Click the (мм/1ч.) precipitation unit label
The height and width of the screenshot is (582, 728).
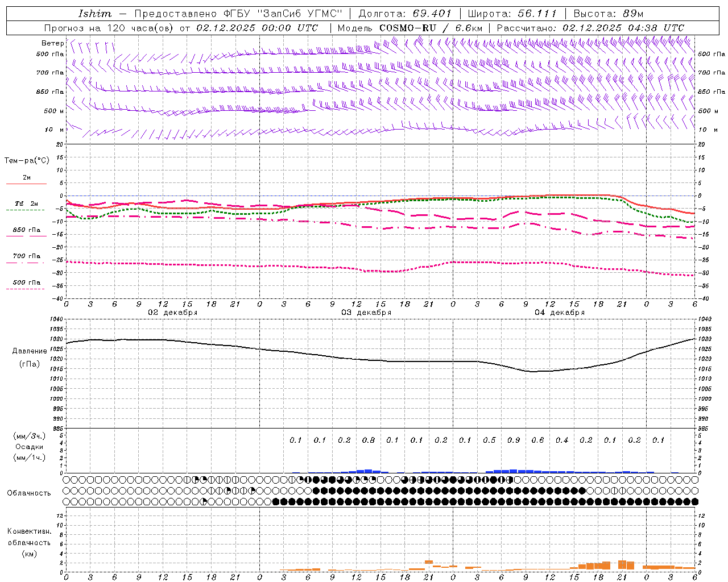tap(30, 458)
